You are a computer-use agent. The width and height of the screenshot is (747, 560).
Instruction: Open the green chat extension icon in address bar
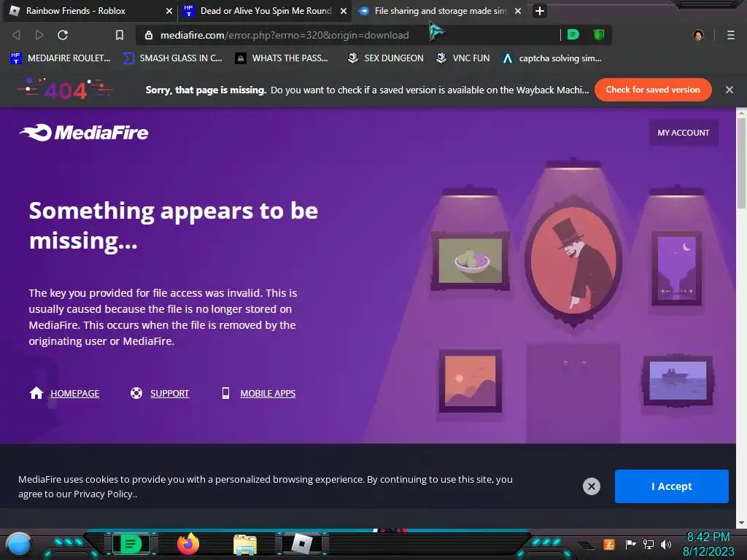click(x=573, y=34)
